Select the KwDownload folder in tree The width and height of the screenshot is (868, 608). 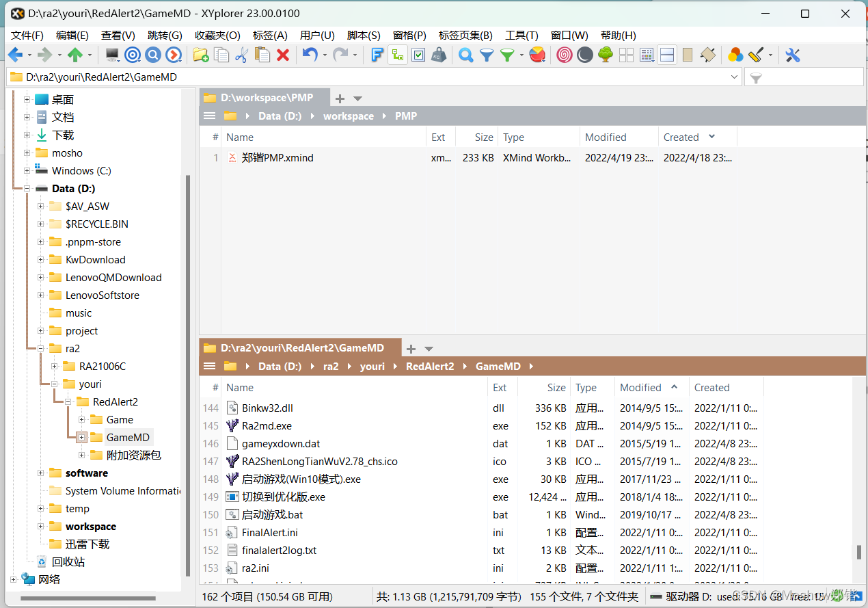point(95,259)
